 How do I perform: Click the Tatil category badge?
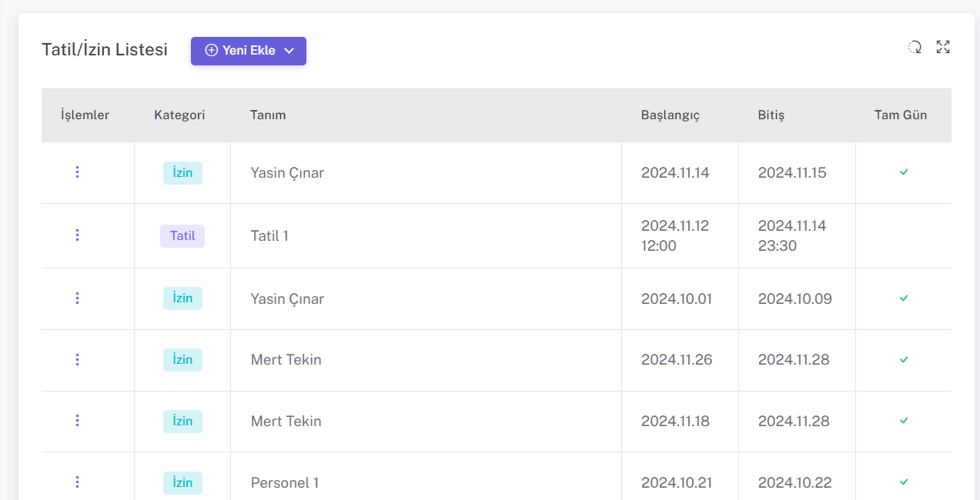coord(182,235)
